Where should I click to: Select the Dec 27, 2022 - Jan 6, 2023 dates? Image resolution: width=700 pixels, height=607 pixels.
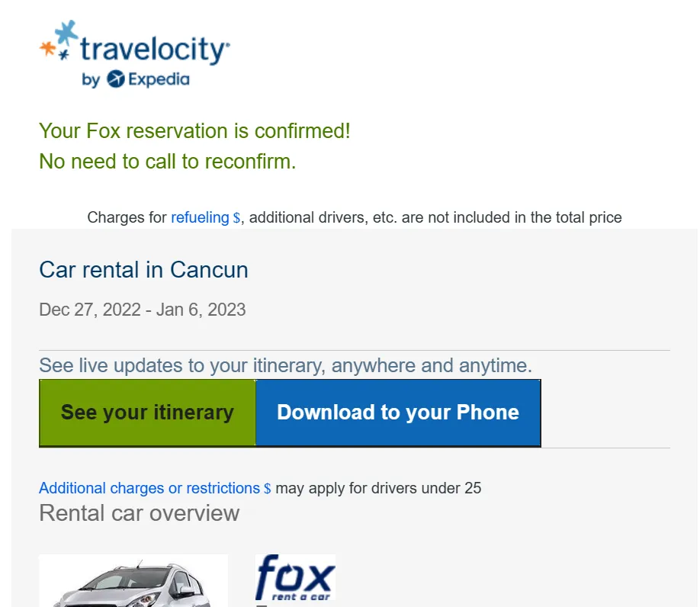coord(143,310)
